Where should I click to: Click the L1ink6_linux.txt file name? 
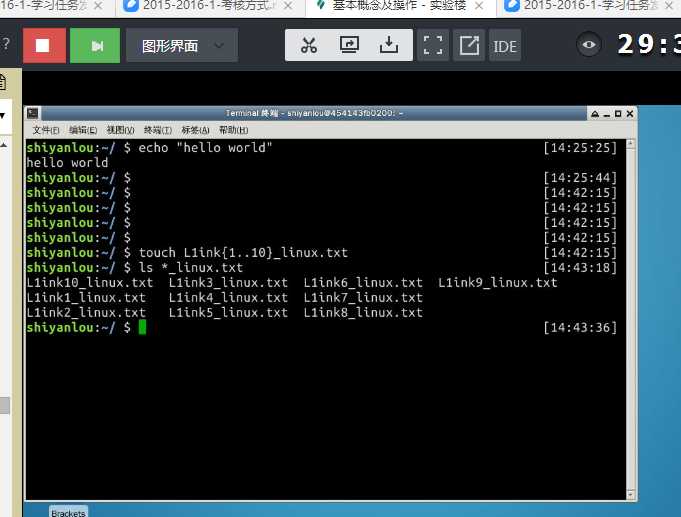[x=363, y=283]
